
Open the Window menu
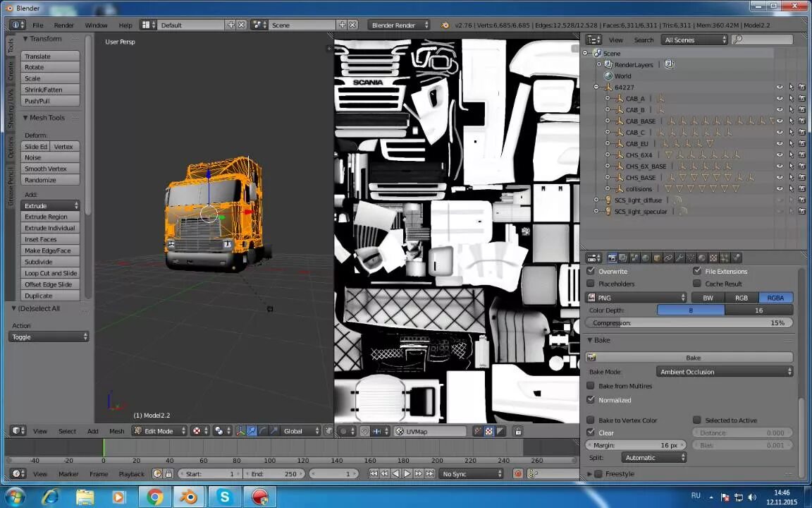pos(96,25)
